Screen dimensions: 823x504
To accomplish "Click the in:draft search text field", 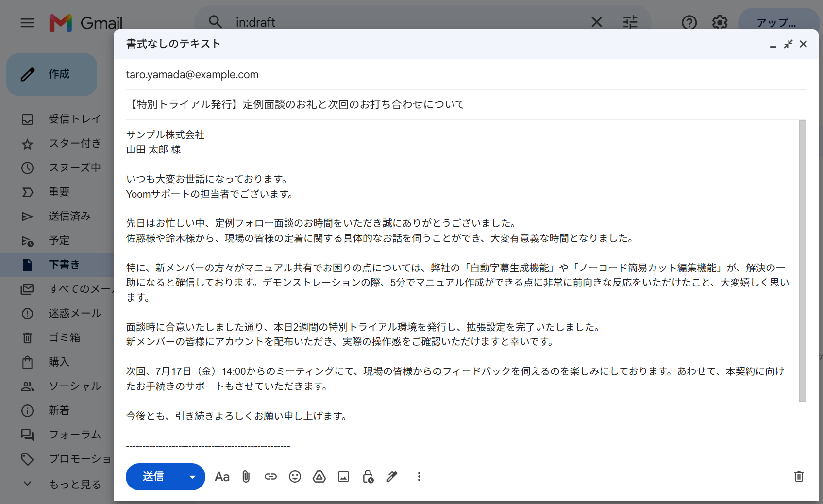I will coord(408,22).
